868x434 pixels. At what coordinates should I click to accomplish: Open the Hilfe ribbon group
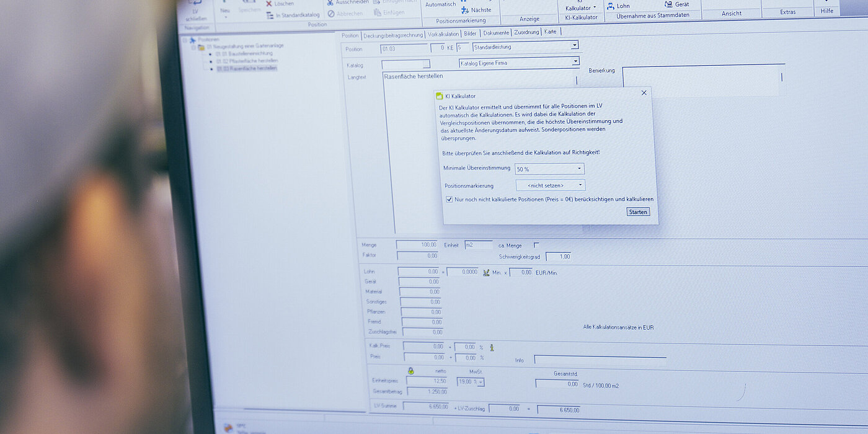point(827,11)
